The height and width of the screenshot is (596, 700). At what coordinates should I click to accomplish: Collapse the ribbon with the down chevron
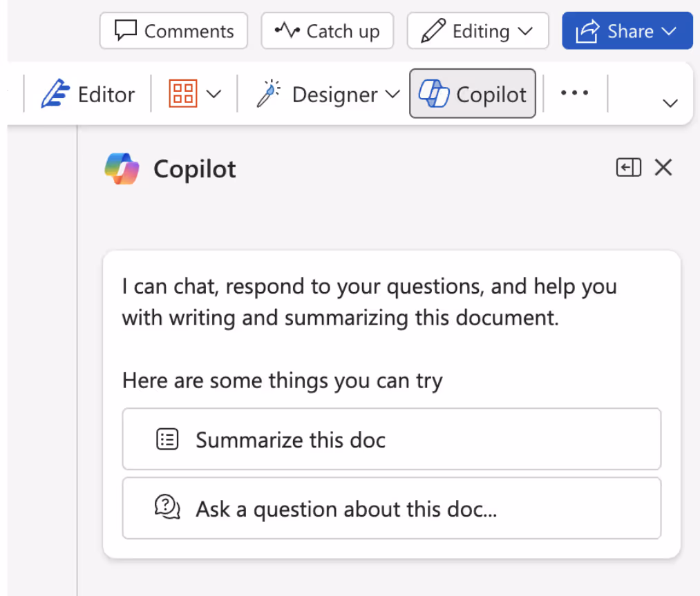pos(670,102)
